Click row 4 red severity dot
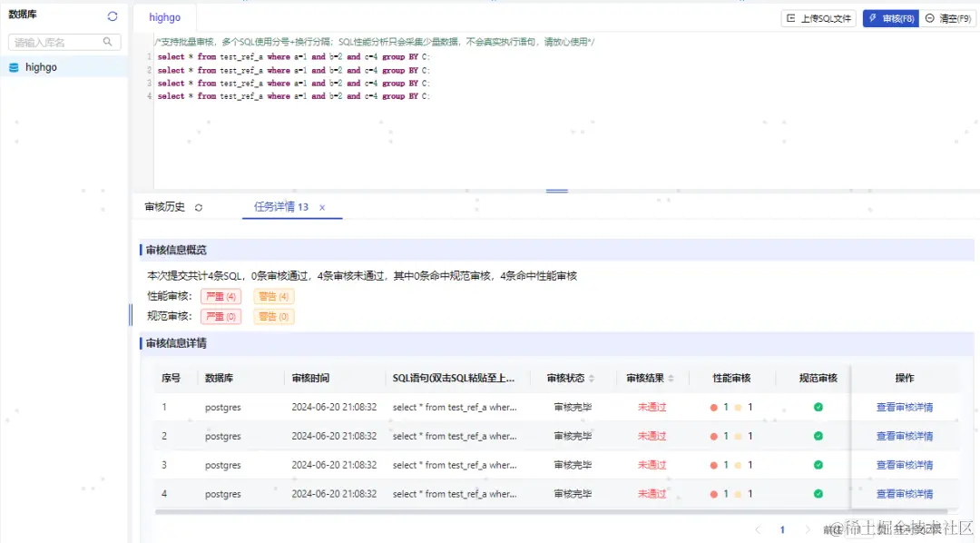The height and width of the screenshot is (543, 980). click(714, 494)
